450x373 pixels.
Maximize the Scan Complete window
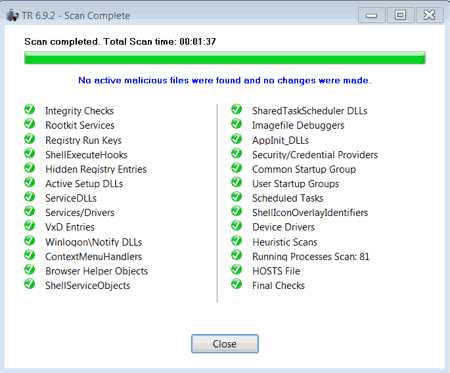[400, 15]
